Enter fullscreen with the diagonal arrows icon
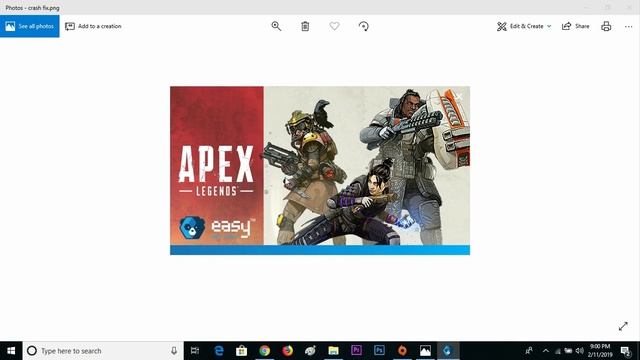This screenshot has width=640, height=360. coord(623,326)
